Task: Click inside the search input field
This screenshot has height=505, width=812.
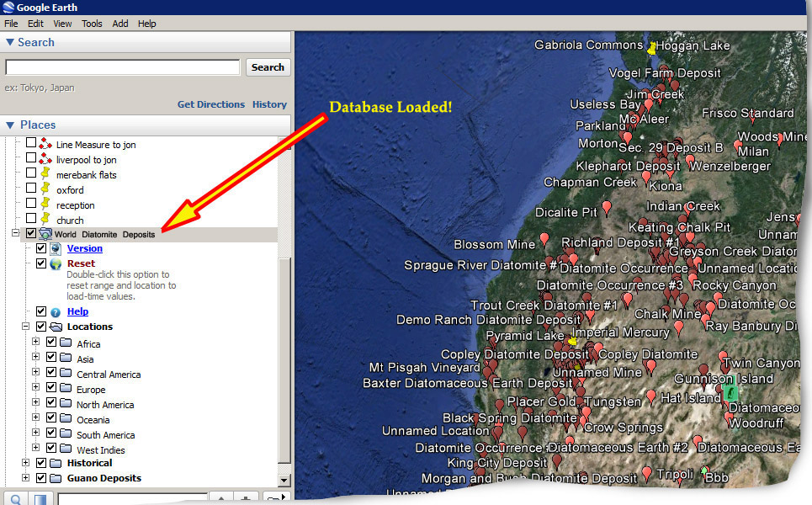Action: pyautogui.click(x=123, y=67)
